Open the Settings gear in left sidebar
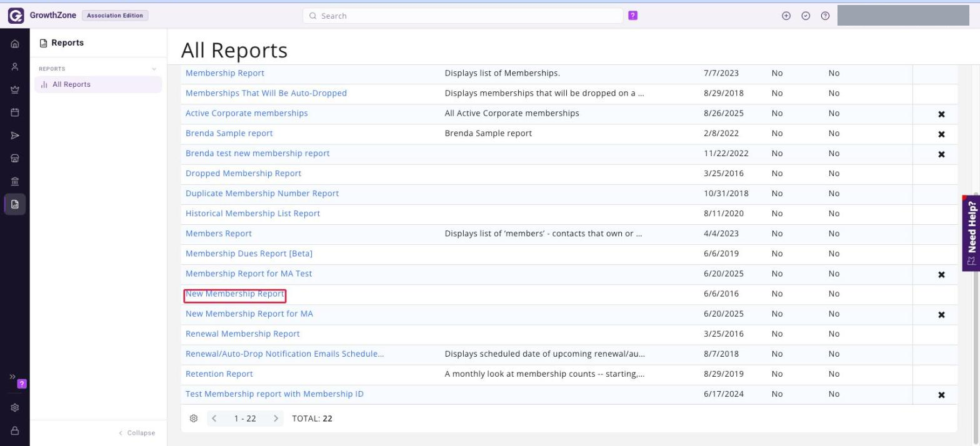This screenshot has width=980, height=446. [x=15, y=408]
